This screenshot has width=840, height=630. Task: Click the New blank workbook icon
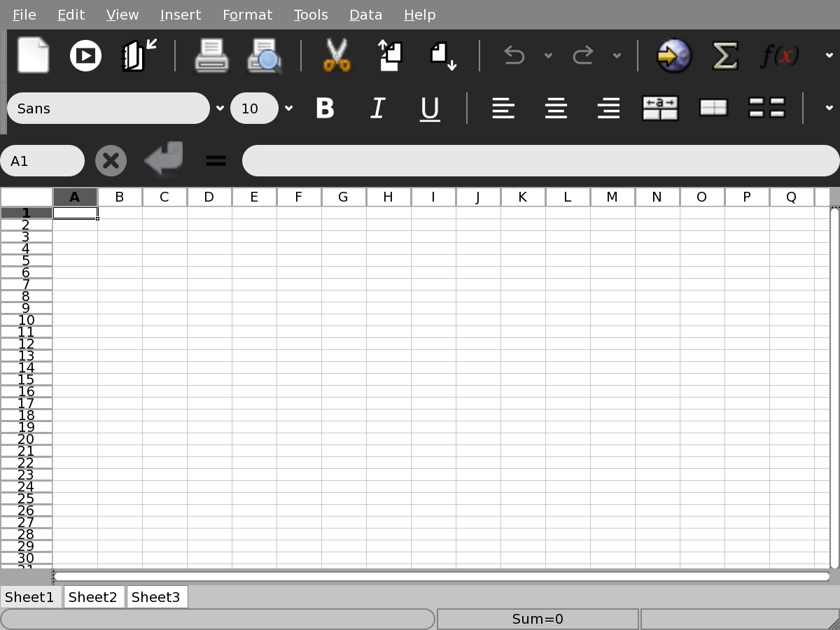[33, 55]
